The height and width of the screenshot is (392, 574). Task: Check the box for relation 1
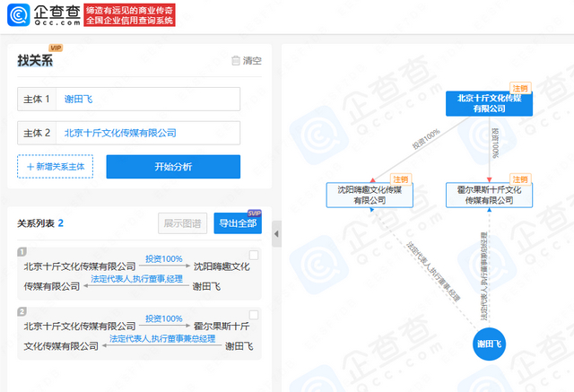tap(254, 255)
